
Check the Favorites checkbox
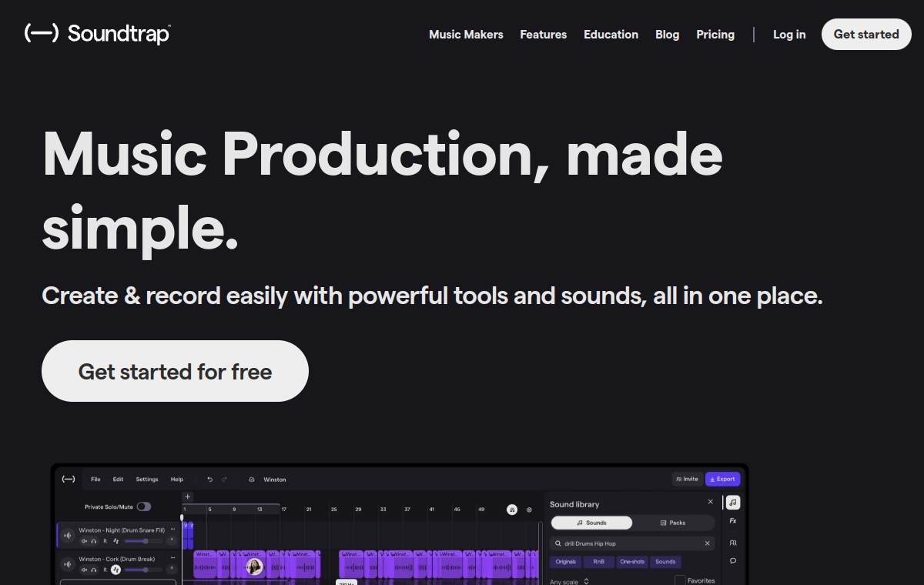click(x=680, y=580)
